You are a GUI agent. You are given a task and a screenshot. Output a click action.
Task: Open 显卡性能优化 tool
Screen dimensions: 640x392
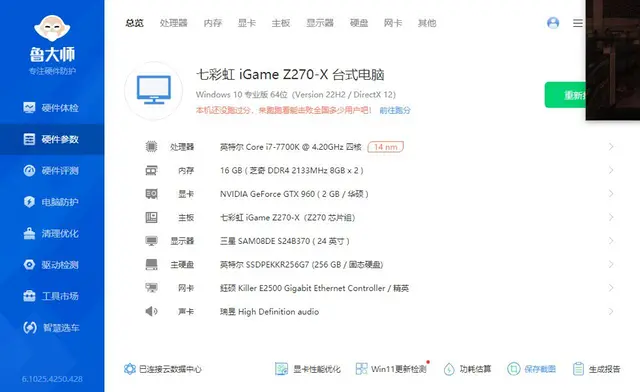308,369
